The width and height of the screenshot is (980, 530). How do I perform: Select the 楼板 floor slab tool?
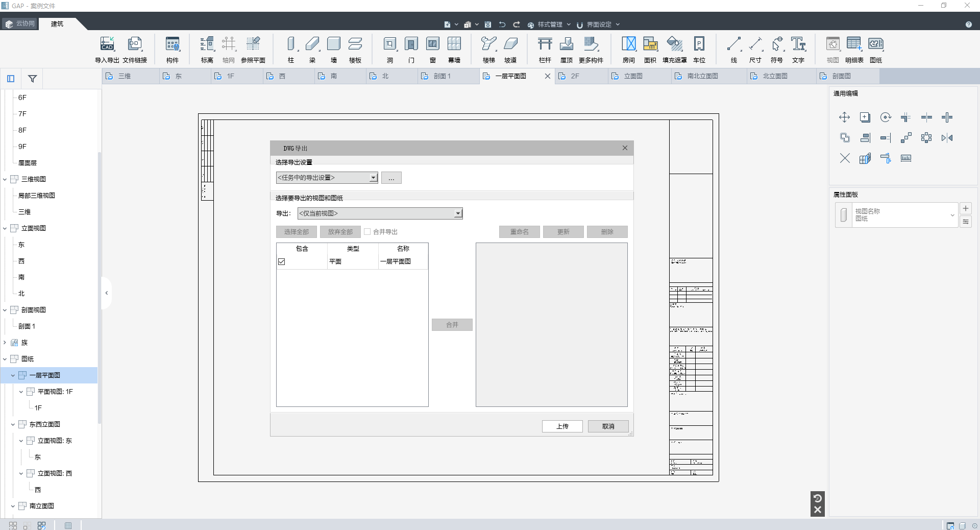355,50
